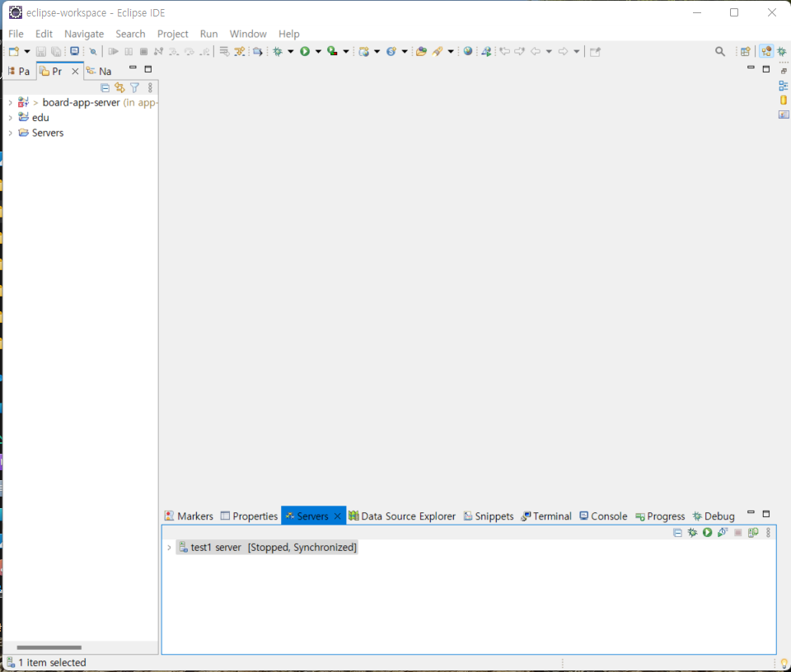Open the Project menu
This screenshot has width=791, height=672.
click(172, 34)
